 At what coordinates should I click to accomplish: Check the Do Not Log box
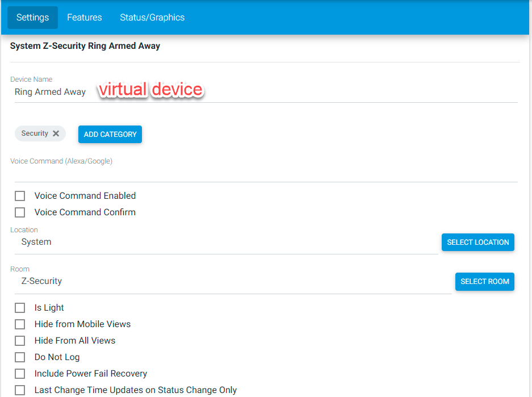(20, 357)
